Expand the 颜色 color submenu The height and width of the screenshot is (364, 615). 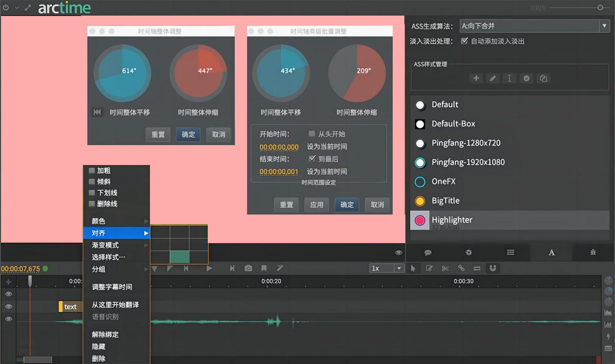point(116,221)
